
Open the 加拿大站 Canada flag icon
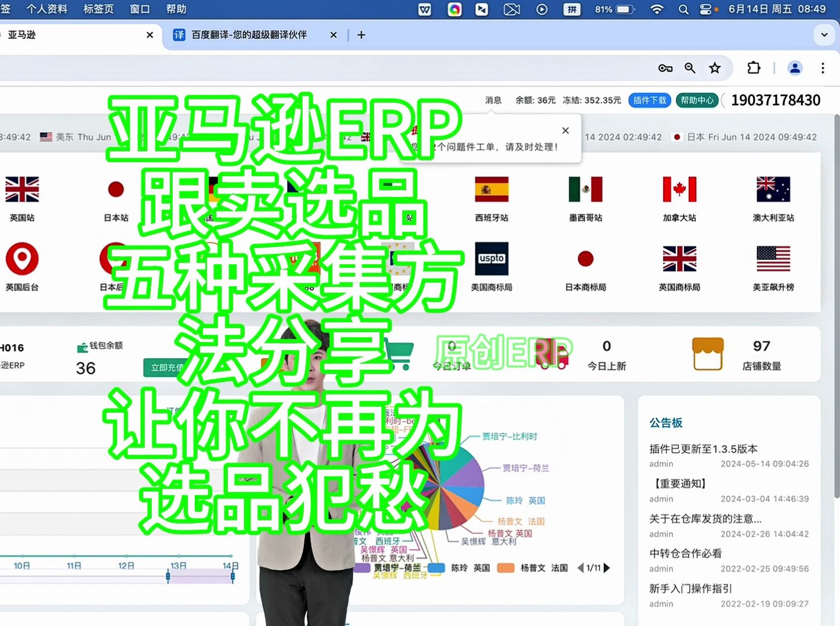click(x=679, y=190)
